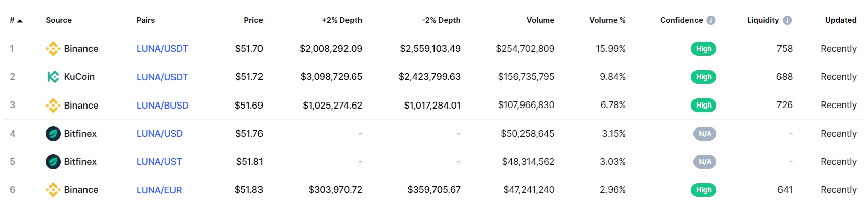Screen dimensions: 868x209
Task: Click the N/A confidence badge for LUNA/USD
Action: pyautogui.click(x=705, y=134)
